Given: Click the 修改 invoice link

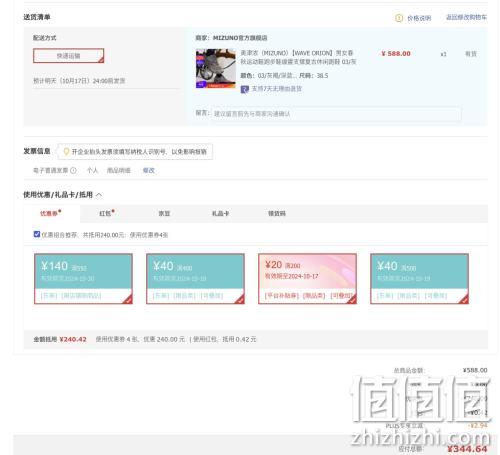Looking at the screenshot, I should click(148, 170).
